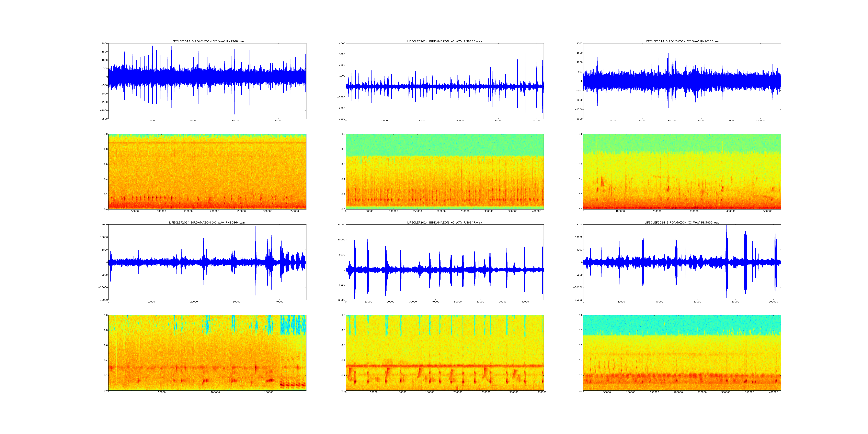
Task: Click the RN10464.wav waveform plot
Action: [x=207, y=262]
